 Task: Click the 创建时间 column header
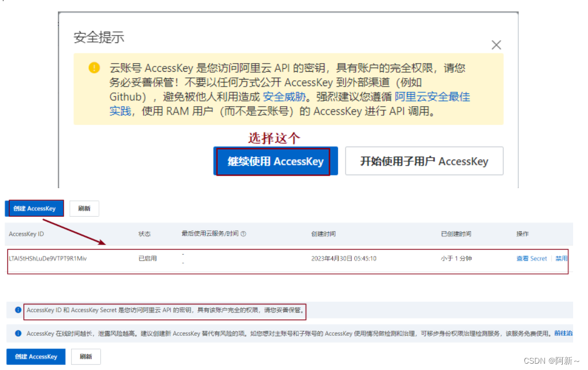coord(323,234)
